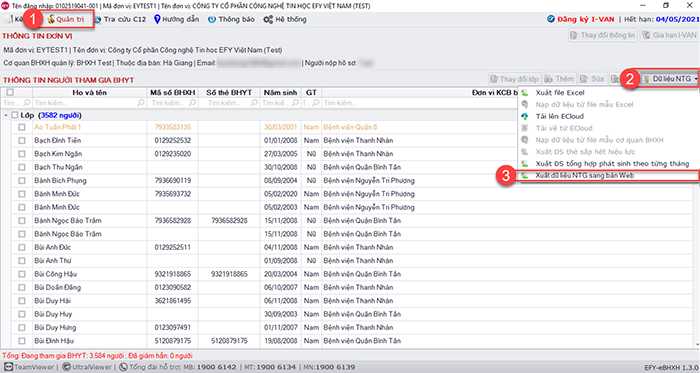Tick checkbox for Bùi Doãn Đăng

point(22,287)
